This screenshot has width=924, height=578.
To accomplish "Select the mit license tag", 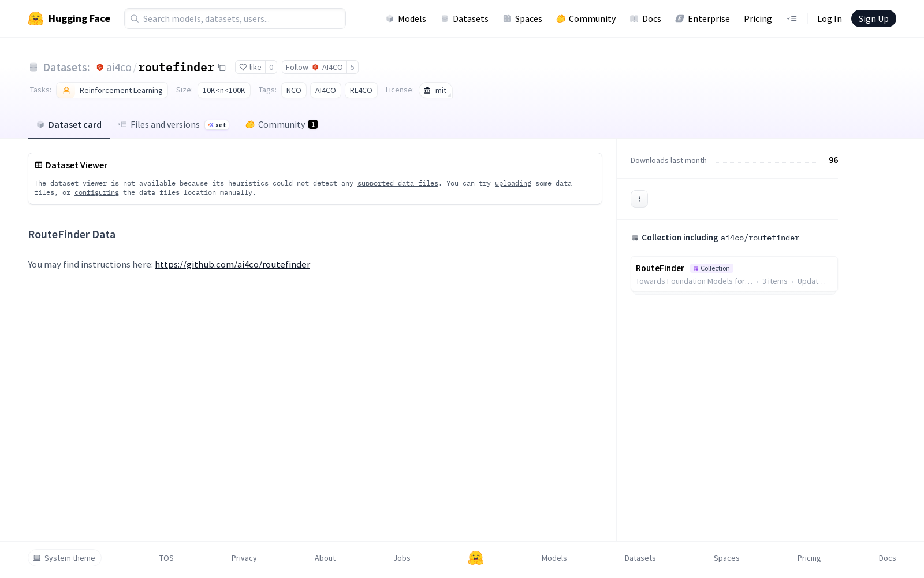I will pos(435,90).
